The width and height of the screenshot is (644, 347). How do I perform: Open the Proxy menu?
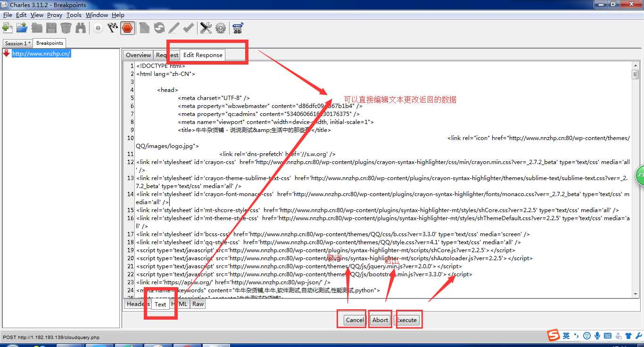tap(55, 15)
